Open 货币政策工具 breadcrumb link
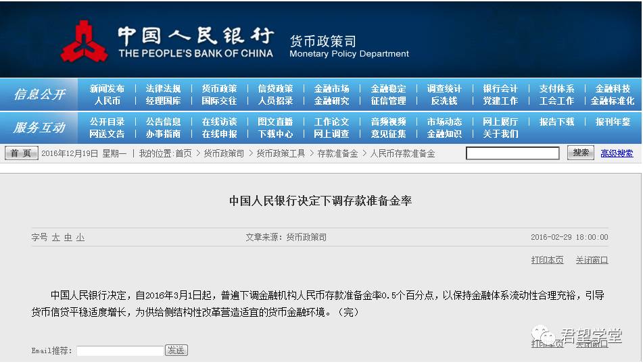 tap(281, 153)
